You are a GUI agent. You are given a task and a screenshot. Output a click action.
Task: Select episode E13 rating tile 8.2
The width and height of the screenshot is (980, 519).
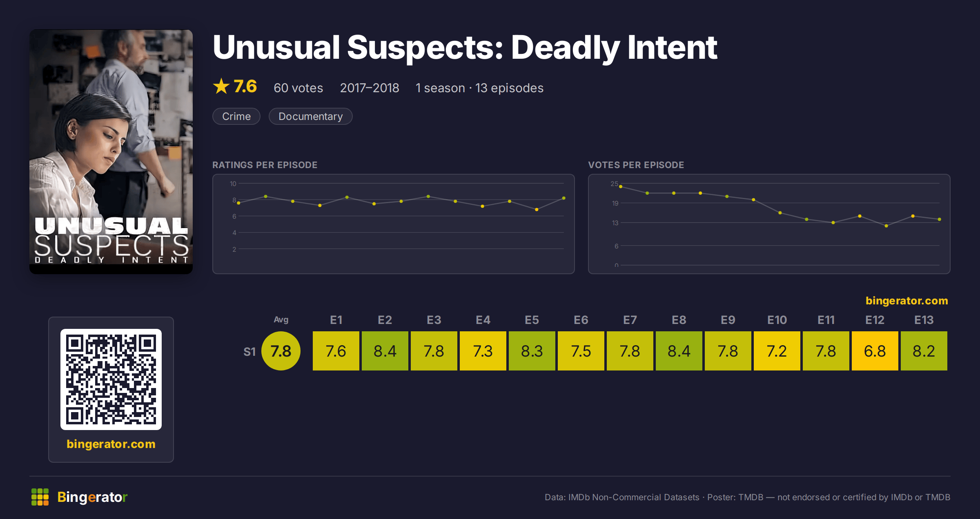(924, 351)
